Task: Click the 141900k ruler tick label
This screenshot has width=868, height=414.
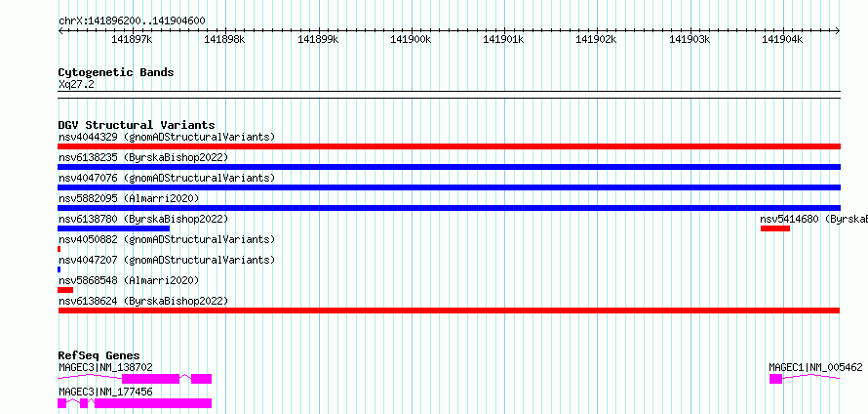Action: (x=411, y=39)
